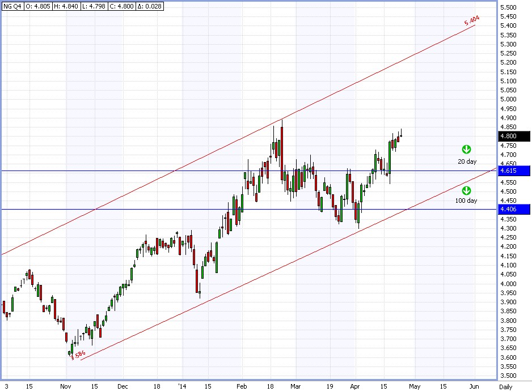The width and height of the screenshot is (532, 392).
Task: Select the NG Q4 symbol label
Action: pos(12,6)
